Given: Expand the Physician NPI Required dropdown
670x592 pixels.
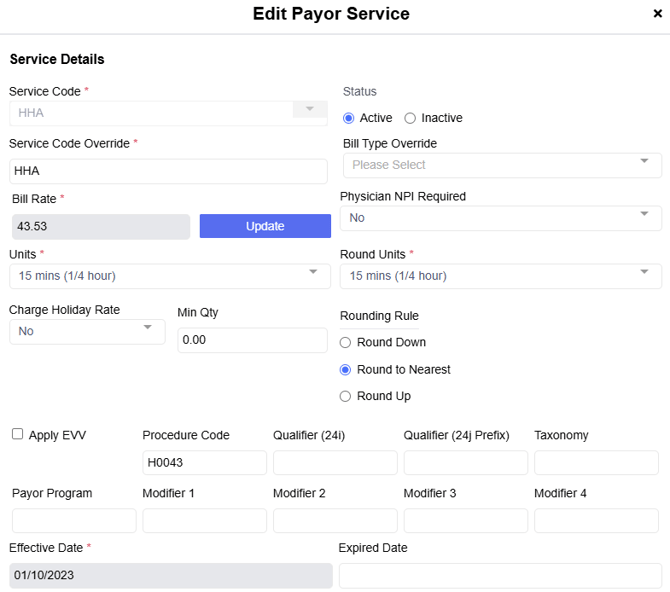Looking at the screenshot, I should 501,218.
